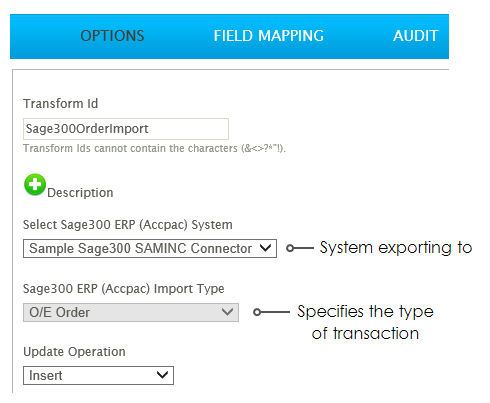Click the arrow on the Insert dropdown

point(162,375)
